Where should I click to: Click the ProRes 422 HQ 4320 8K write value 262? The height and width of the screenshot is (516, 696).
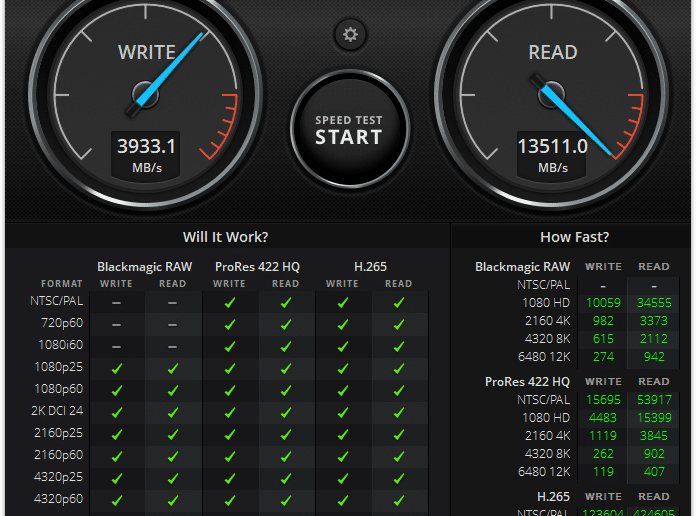[x=603, y=454]
